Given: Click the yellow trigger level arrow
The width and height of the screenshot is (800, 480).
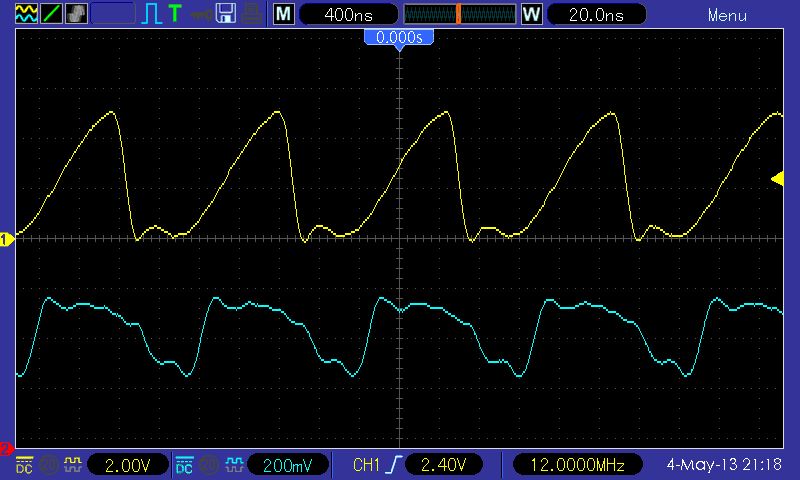Looking at the screenshot, I should point(778,179).
